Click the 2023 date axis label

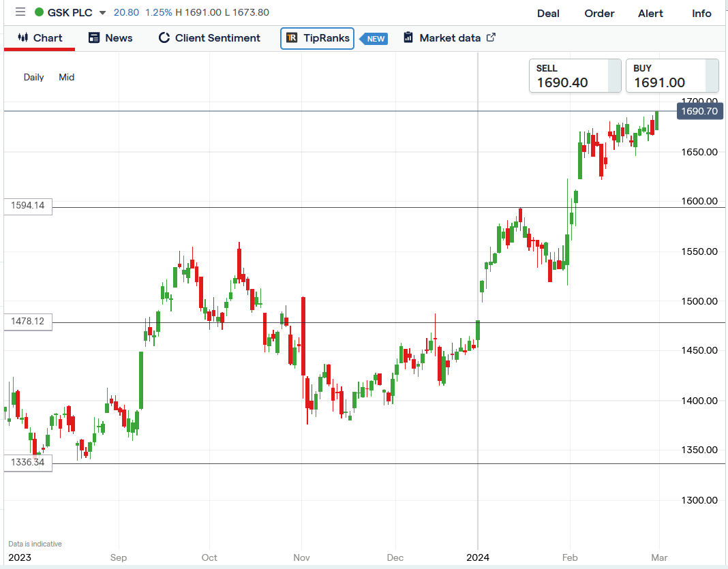20,557
